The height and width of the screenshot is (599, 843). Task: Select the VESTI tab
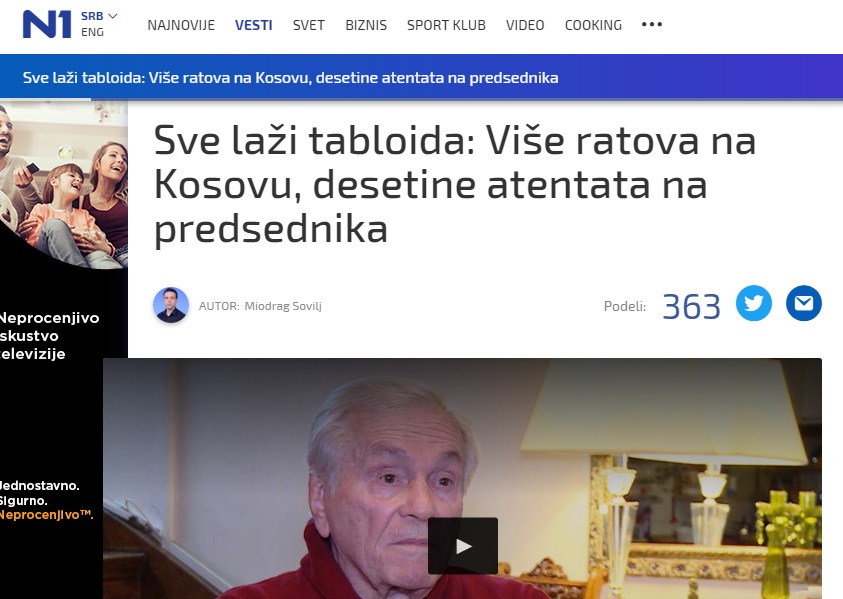[x=254, y=25]
